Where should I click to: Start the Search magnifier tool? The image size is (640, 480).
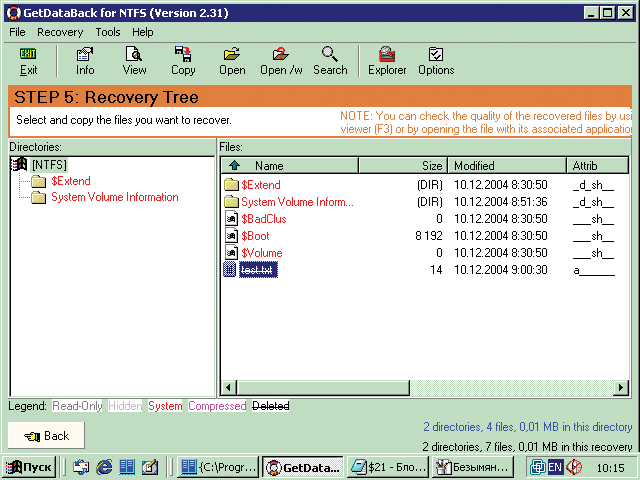pyautogui.click(x=330, y=54)
